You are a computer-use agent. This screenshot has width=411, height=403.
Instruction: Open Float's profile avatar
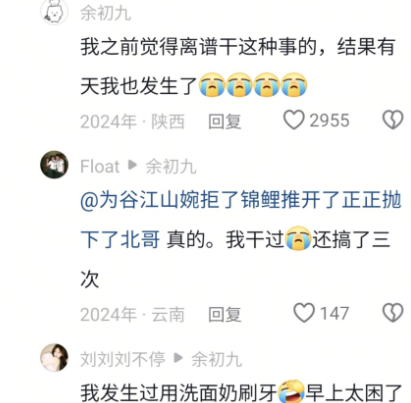54,165
